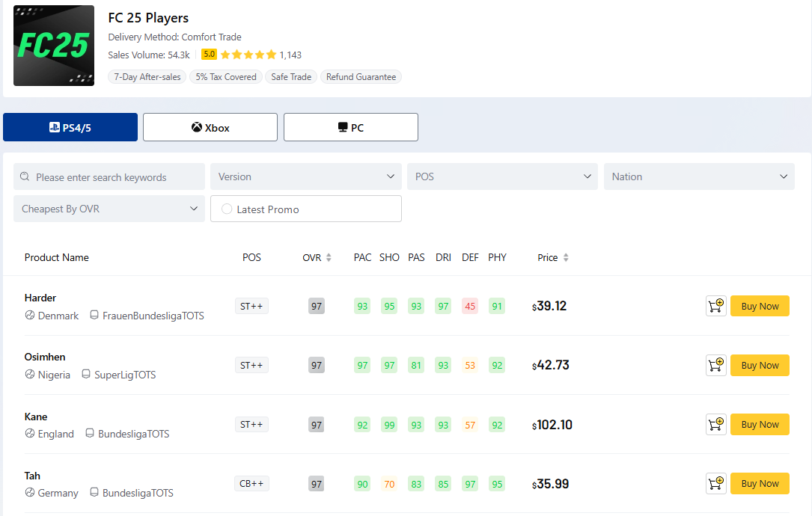The image size is (812, 516).
Task: Open the Version dropdown
Action: pos(306,176)
